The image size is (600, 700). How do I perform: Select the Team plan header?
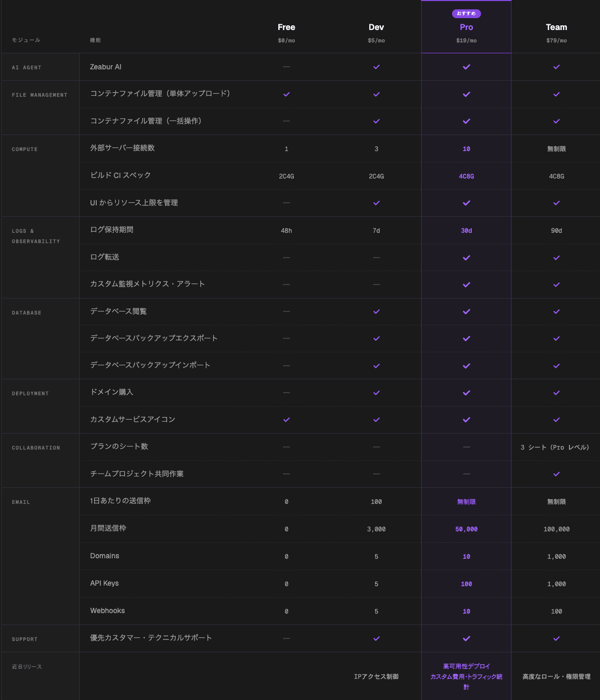coord(556,27)
